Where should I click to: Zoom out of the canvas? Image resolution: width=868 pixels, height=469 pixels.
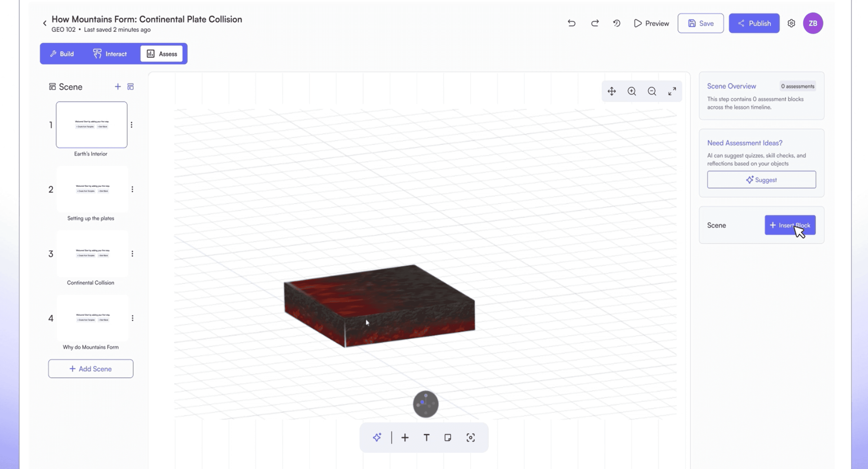point(652,91)
